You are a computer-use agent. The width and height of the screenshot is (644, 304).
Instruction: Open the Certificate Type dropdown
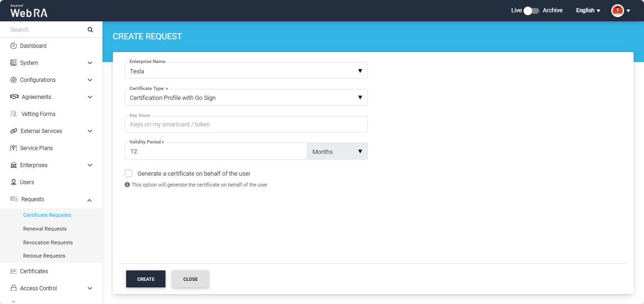pyautogui.click(x=246, y=98)
